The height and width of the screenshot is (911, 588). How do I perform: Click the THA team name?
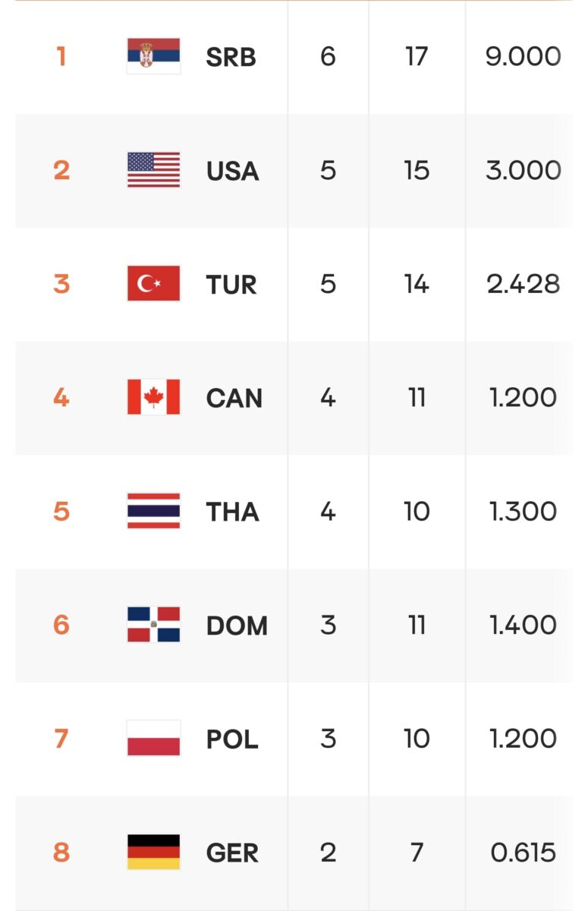point(232,512)
